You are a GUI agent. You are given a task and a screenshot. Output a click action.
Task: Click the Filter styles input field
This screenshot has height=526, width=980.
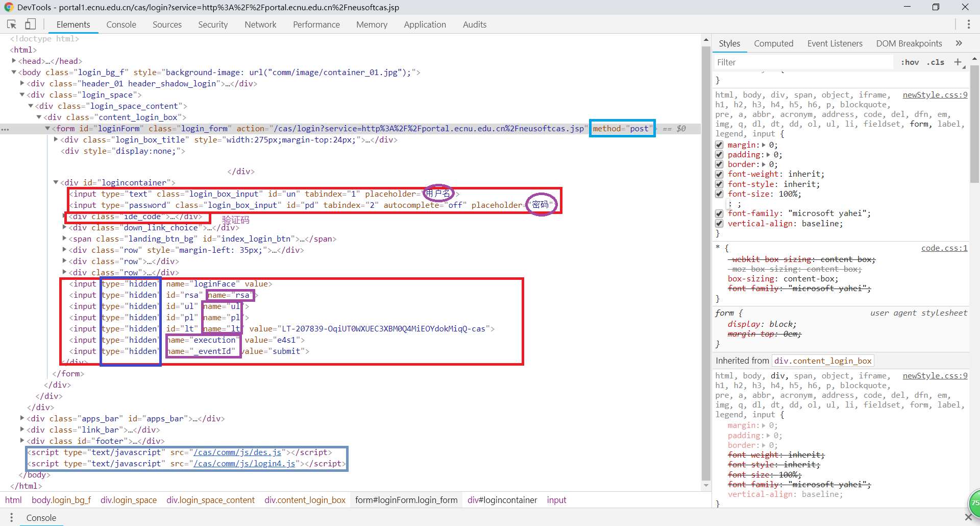tap(803, 62)
